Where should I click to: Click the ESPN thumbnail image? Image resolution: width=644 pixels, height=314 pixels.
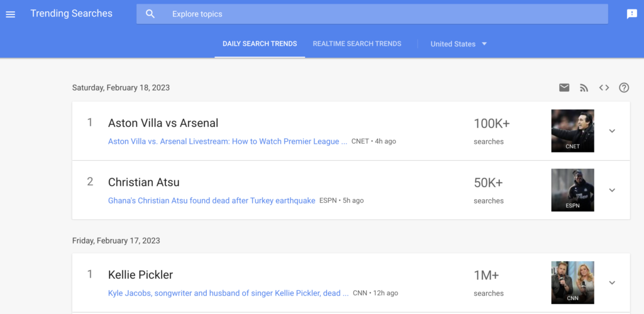coord(572,190)
